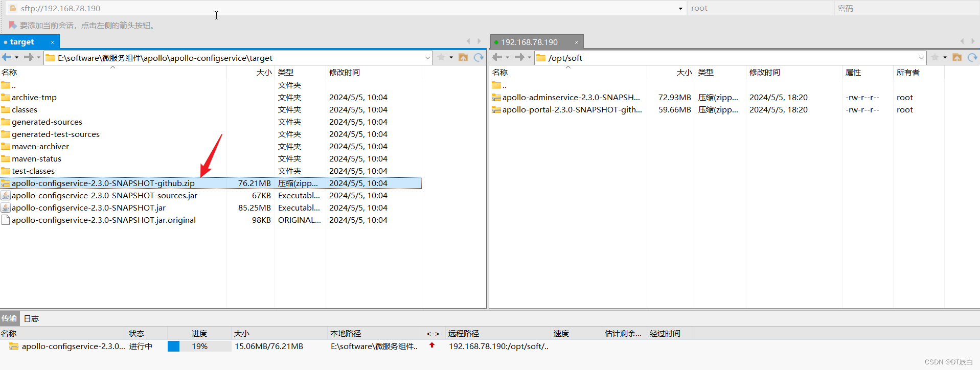Select the SNAPSHOT.jar.original file
This screenshot has width=980, height=370.
click(x=211, y=220)
